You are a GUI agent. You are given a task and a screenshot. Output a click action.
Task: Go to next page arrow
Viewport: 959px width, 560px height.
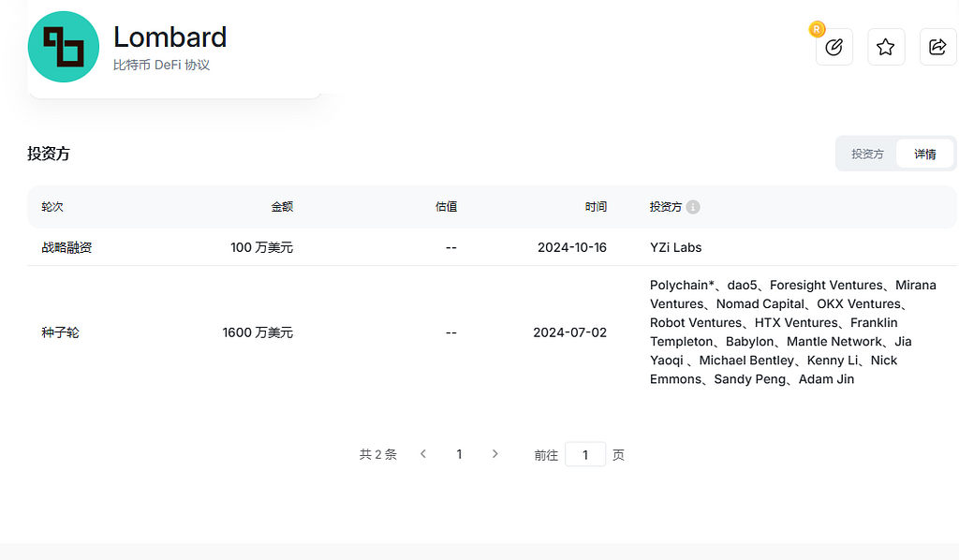(495, 454)
